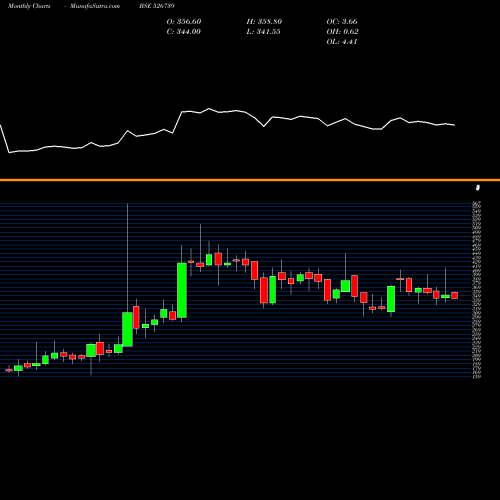
Task: Click the tallest green candlestick body
Action: 182,290
